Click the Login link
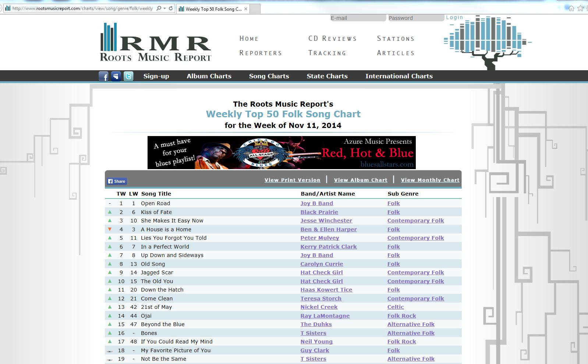Viewport: 588px width, 364px height. tap(454, 17)
